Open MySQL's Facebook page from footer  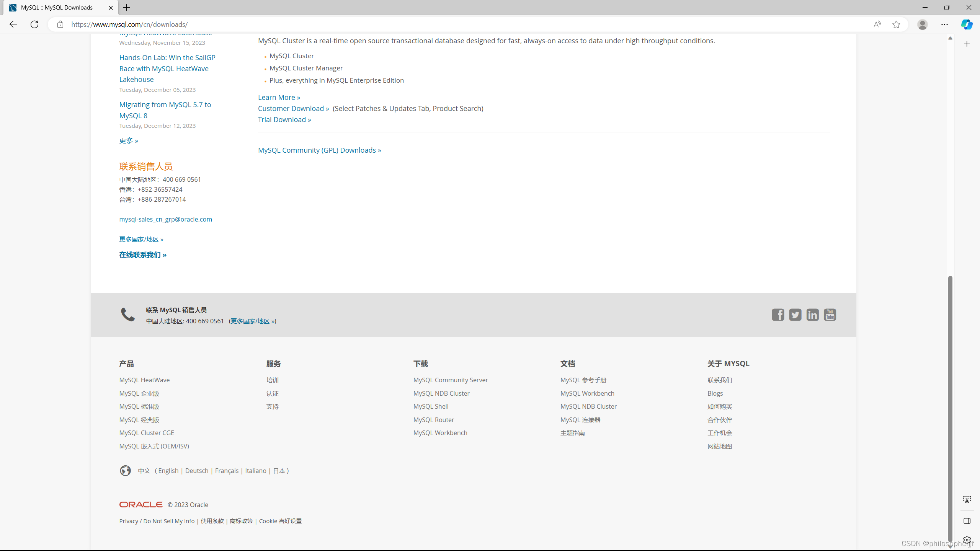coord(777,315)
